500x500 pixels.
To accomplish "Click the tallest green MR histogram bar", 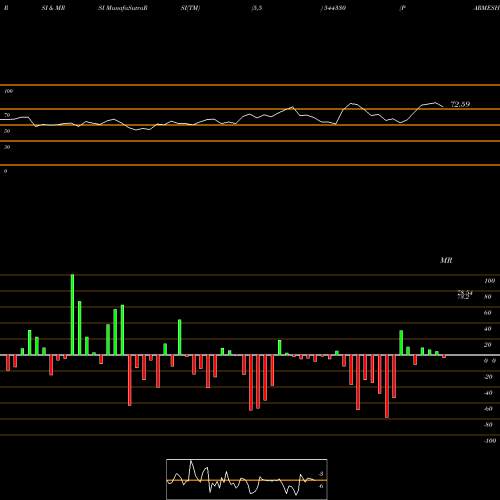I will coord(73,315).
